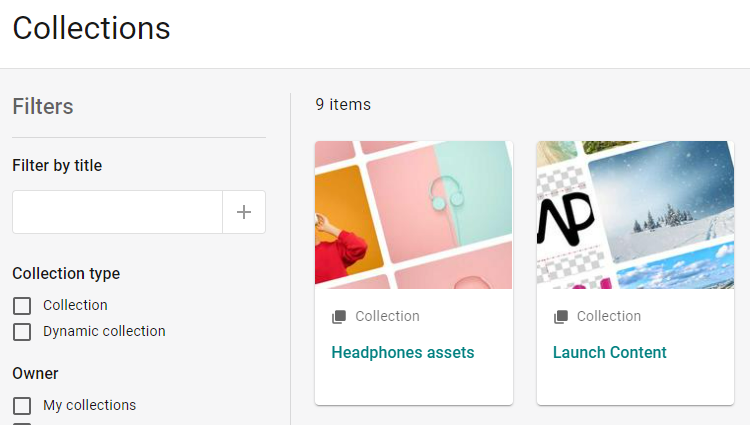Enable the Collection type checkbox
This screenshot has height=425, width=750.
[22, 306]
